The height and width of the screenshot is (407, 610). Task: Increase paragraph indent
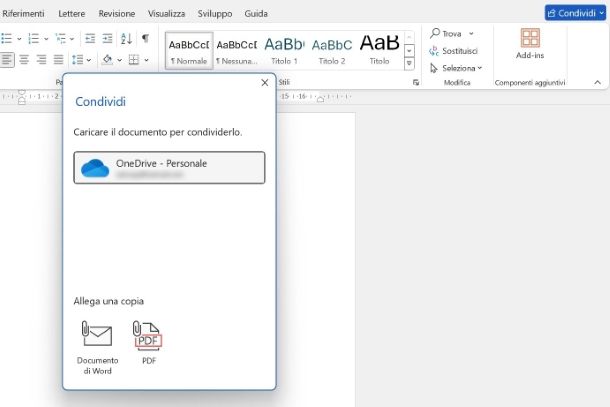click(x=106, y=38)
